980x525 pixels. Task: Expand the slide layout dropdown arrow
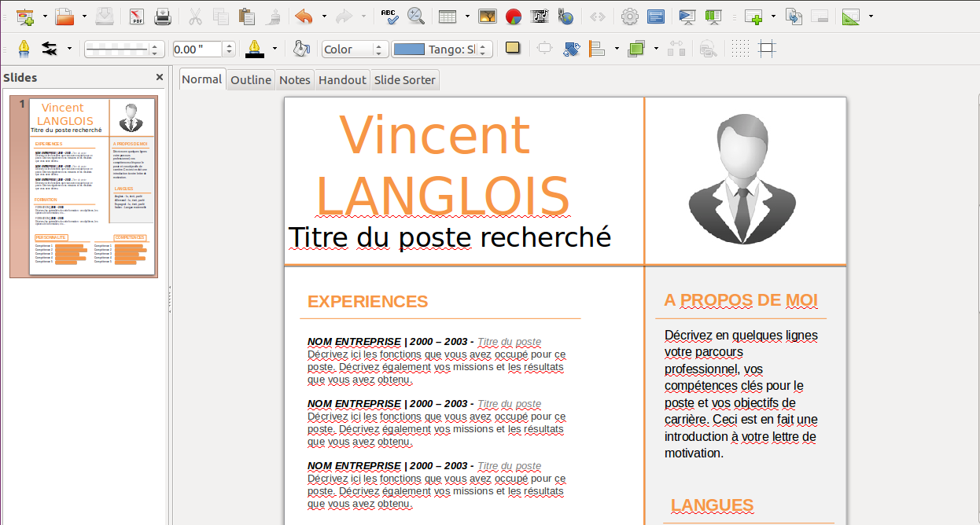871,17
